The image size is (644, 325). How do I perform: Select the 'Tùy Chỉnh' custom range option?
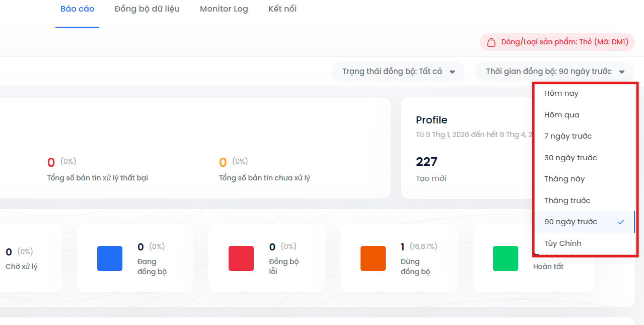563,243
